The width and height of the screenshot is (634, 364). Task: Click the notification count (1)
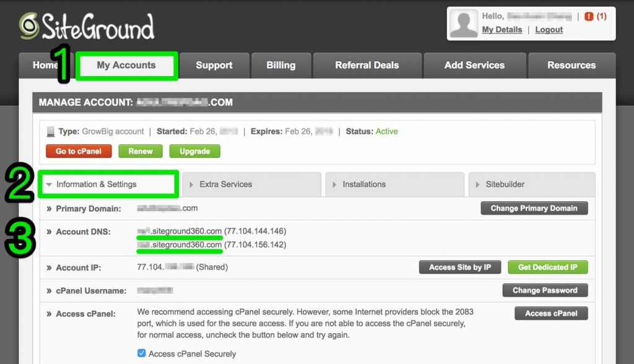click(602, 16)
